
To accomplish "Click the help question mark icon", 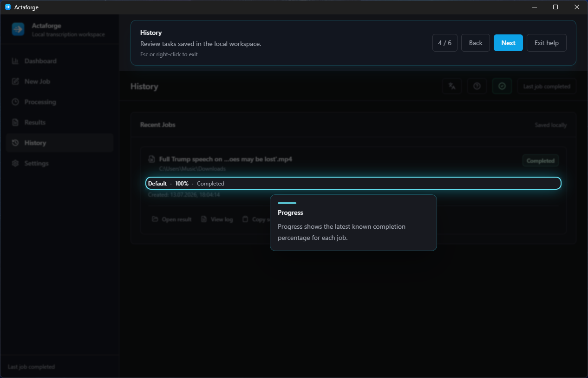I will click(x=477, y=86).
